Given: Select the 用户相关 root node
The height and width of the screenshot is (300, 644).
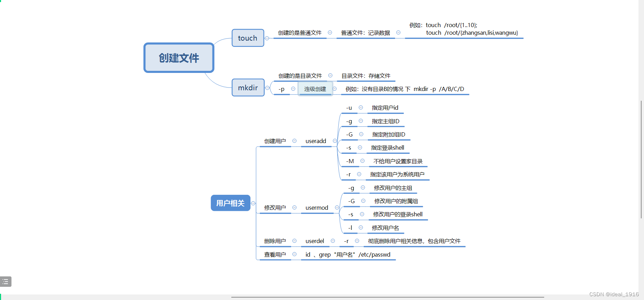Looking at the screenshot, I should click(230, 203).
